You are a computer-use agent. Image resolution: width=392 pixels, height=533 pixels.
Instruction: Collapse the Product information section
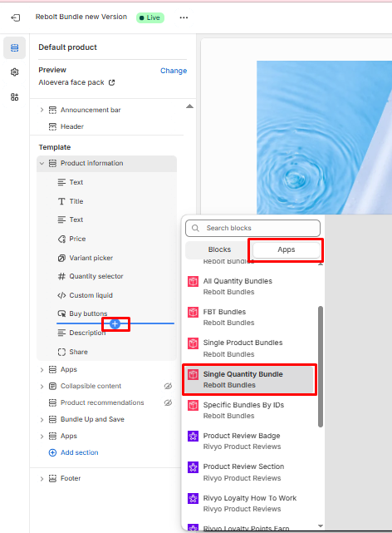(x=42, y=164)
